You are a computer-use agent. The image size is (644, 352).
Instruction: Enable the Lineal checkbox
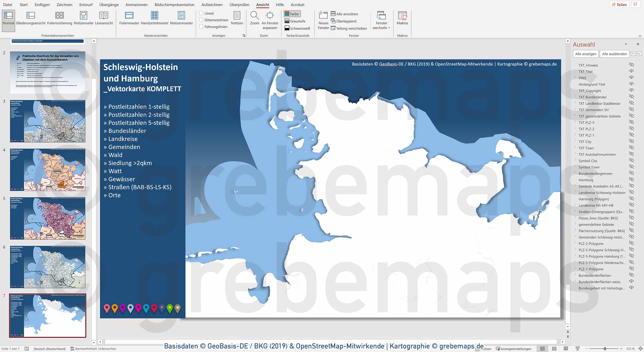tap(201, 13)
